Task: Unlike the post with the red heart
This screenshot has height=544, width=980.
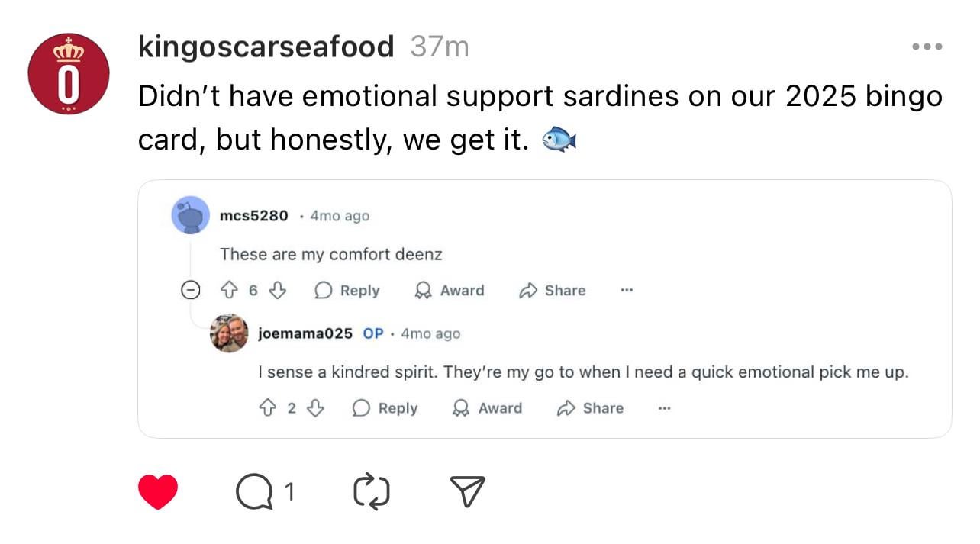Action: point(158,492)
